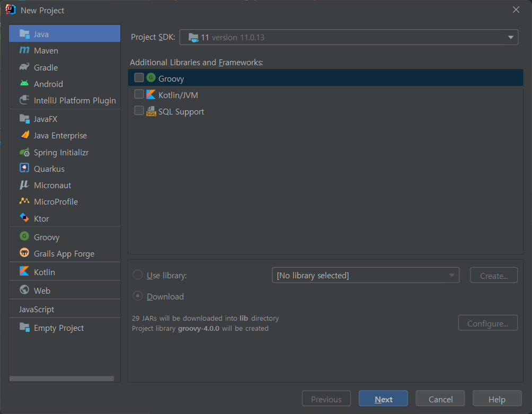This screenshot has width=532, height=414.
Task: Click the IntelliJ IDEA logo in title bar
Action: pyautogui.click(x=11, y=10)
